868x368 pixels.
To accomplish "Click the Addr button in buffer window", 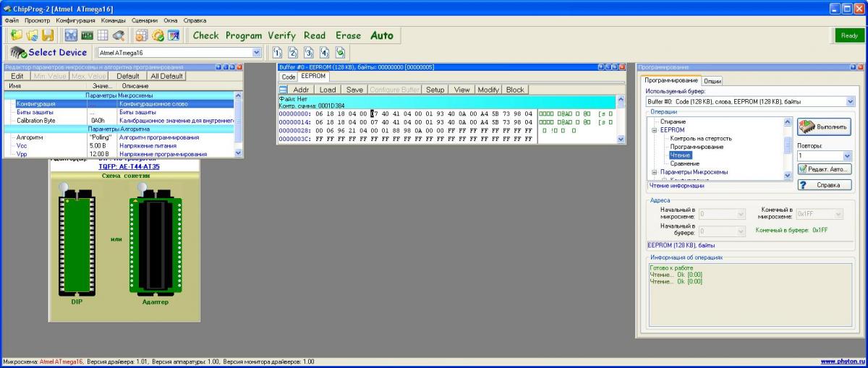I will pos(302,90).
